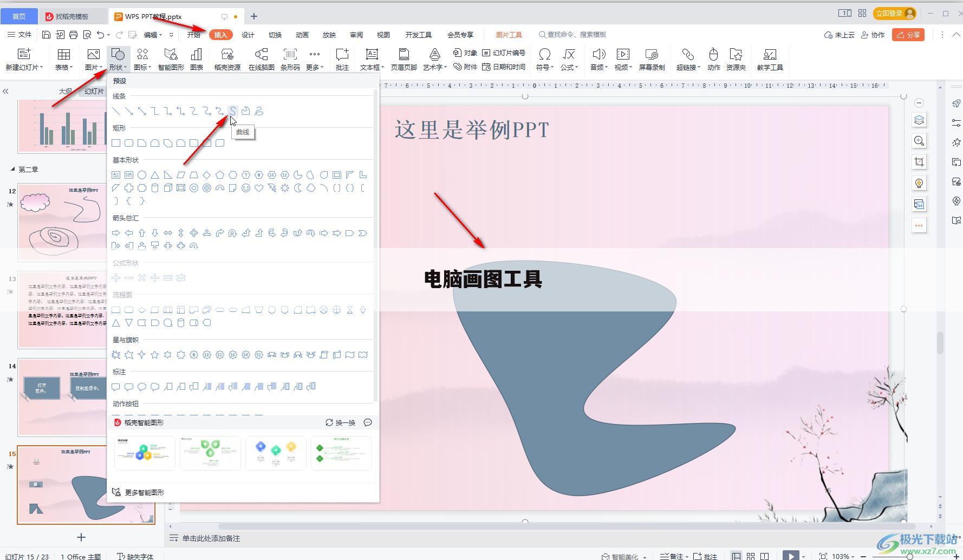This screenshot has width=963, height=560.
Task: Choose the oval basic shape
Action: 142,175
